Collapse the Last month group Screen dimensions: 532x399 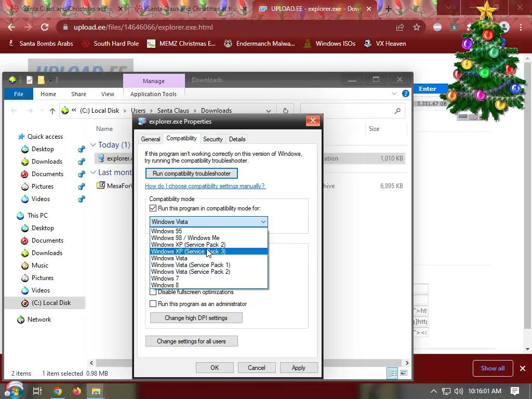point(93,172)
